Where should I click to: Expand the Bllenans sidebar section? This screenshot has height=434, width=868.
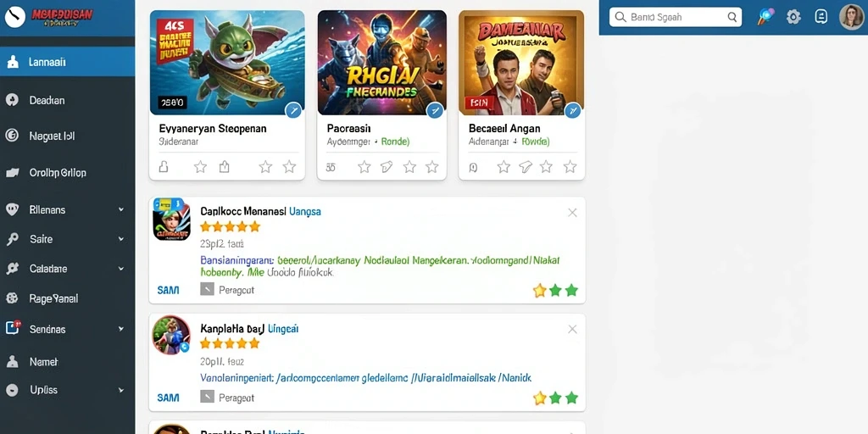[x=120, y=210]
